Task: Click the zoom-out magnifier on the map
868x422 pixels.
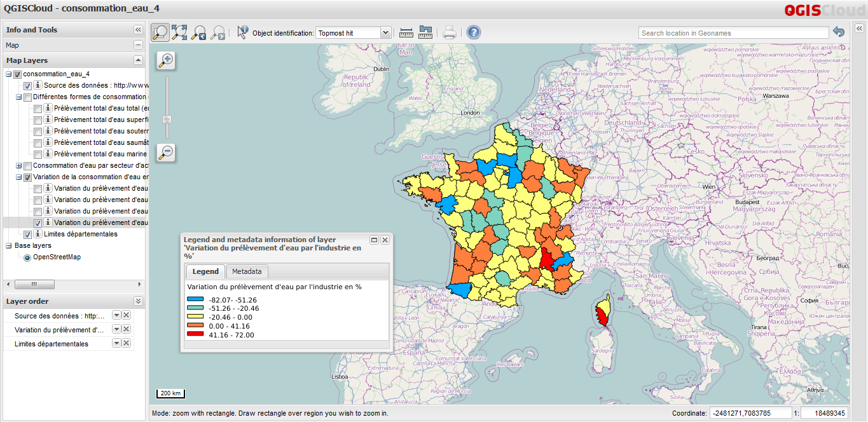Action: coord(165,153)
